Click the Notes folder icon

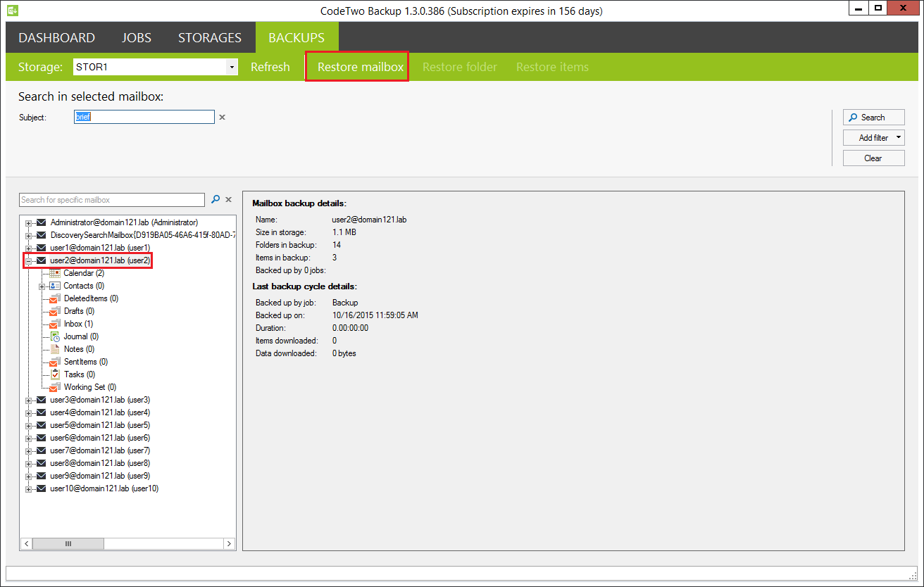click(56, 349)
